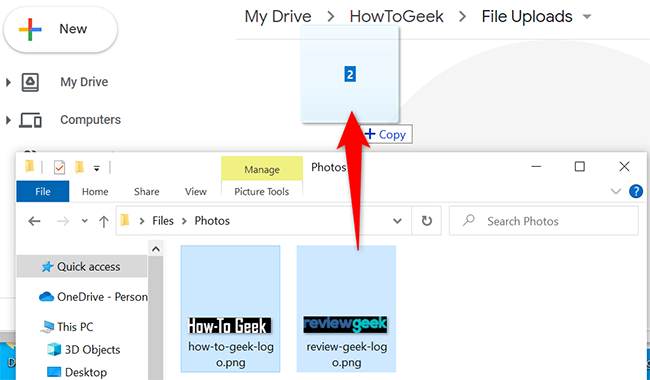
Task: Click Photos in the address path
Action: (x=212, y=221)
